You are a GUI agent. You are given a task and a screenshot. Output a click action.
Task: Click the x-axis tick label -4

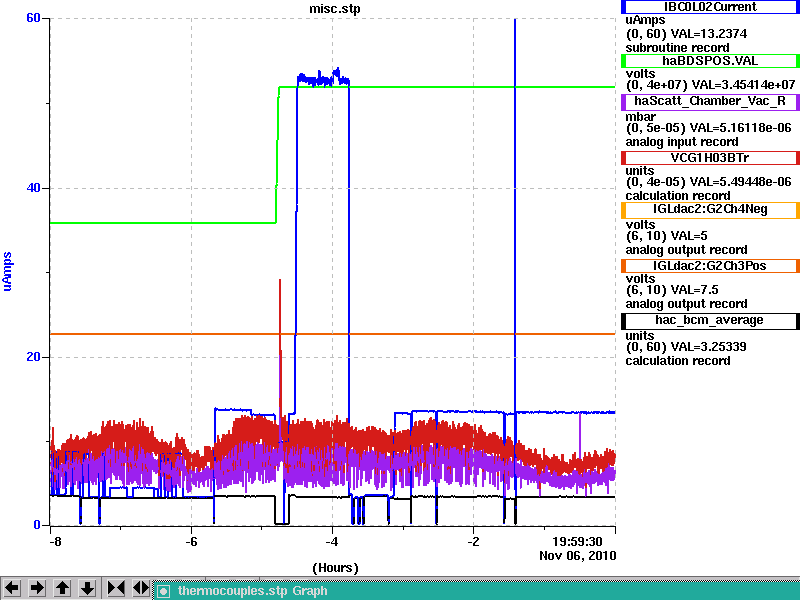[x=332, y=541]
